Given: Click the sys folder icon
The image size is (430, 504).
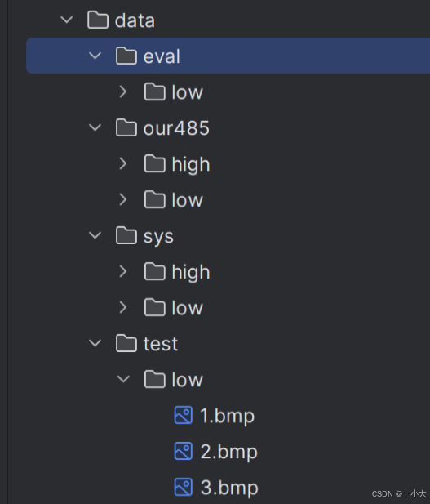Looking at the screenshot, I should click(x=126, y=235).
